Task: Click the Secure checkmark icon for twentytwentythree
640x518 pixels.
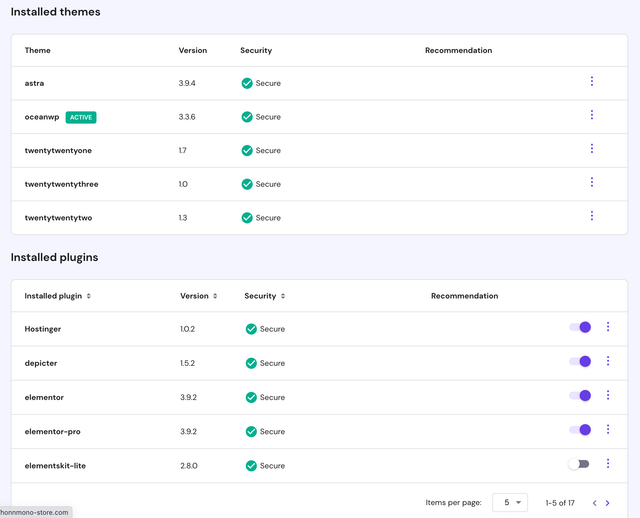Action: pos(247,184)
